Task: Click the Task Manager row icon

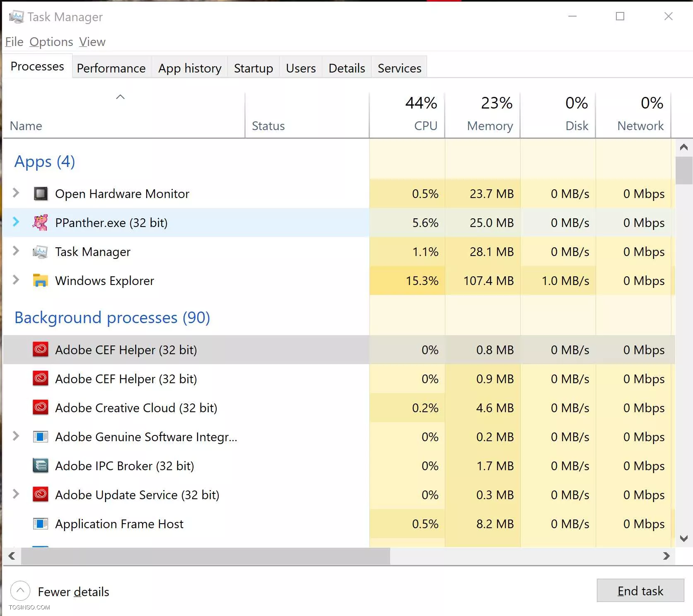Action: [x=41, y=251]
